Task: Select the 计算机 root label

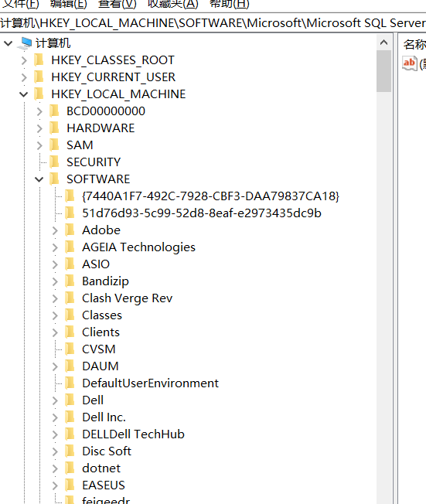Action: tap(53, 43)
